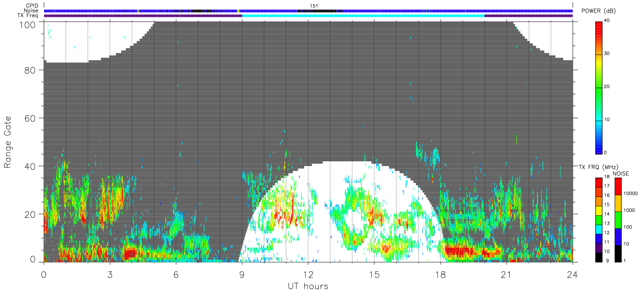This screenshot has width=644, height=297.
Task: Click the 20 tick on the POWER colorbar
Action: click(x=607, y=86)
